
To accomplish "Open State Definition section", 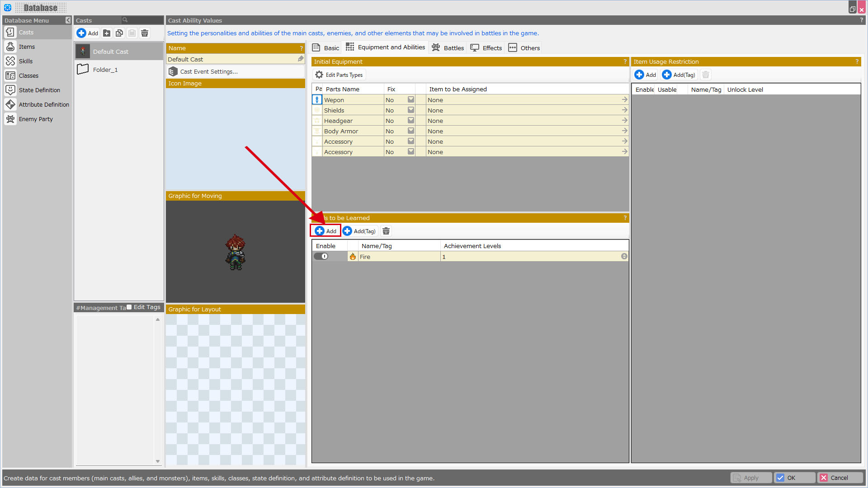I will tap(37, 90).
